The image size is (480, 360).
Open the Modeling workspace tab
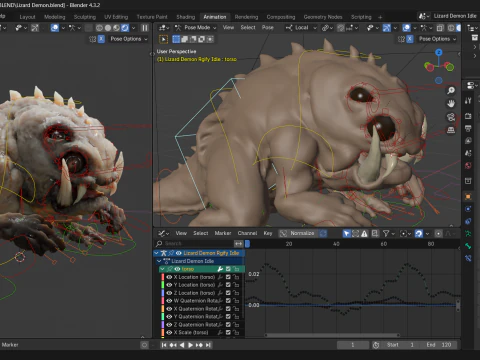tap(55, 17)
